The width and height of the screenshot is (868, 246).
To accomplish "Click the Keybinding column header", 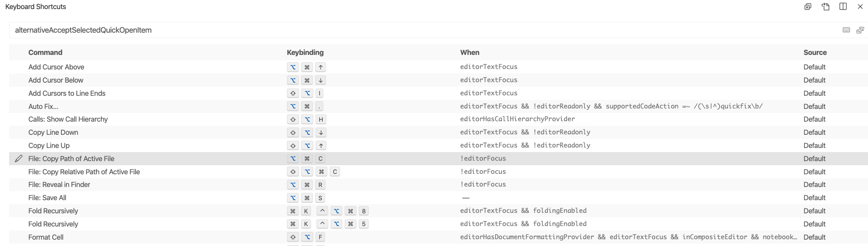I will pyautogui.click(x=305, y=52).
